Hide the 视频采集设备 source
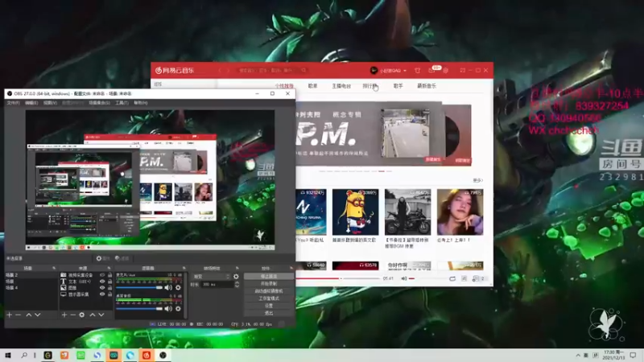 coord(102,275)
